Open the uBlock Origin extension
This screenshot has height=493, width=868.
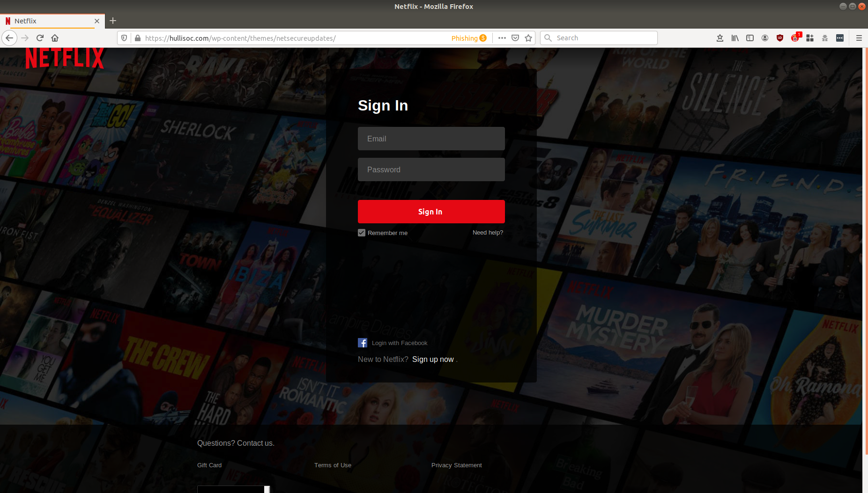(780, 38)
